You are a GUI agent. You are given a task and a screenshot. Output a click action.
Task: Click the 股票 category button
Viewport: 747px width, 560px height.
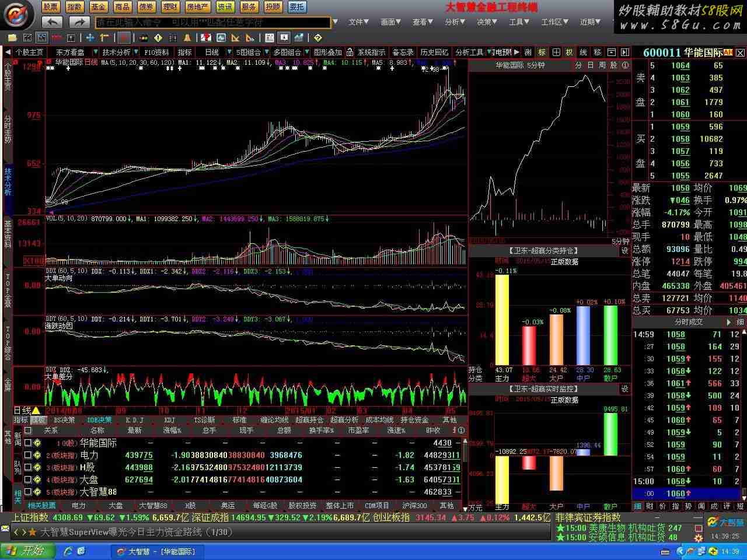[50, 6]
